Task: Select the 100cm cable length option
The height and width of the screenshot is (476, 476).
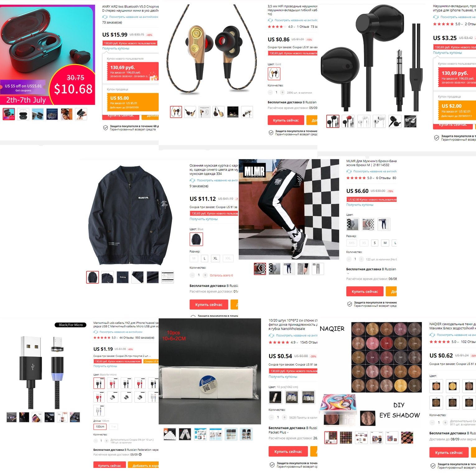Action: (100, 427)
